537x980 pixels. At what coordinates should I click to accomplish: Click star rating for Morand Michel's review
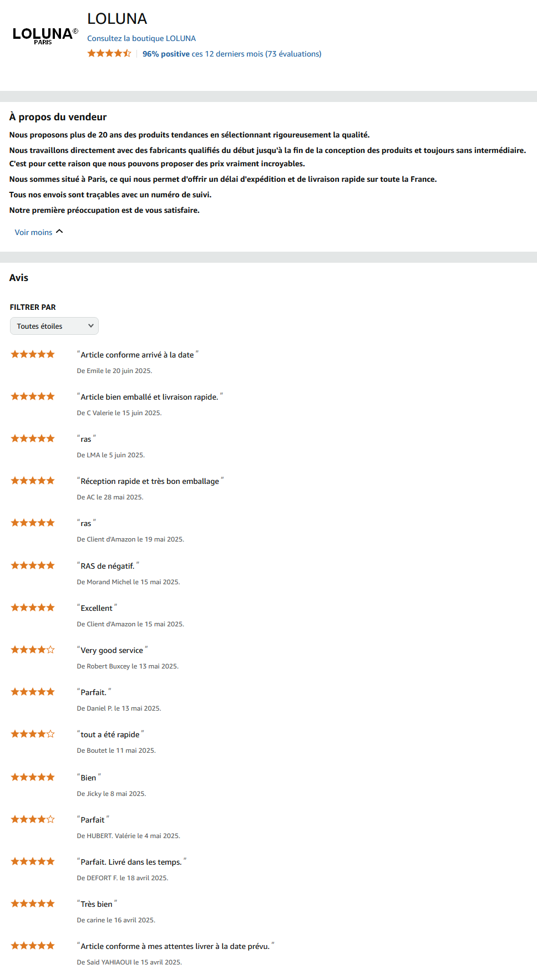pos(33,565)
